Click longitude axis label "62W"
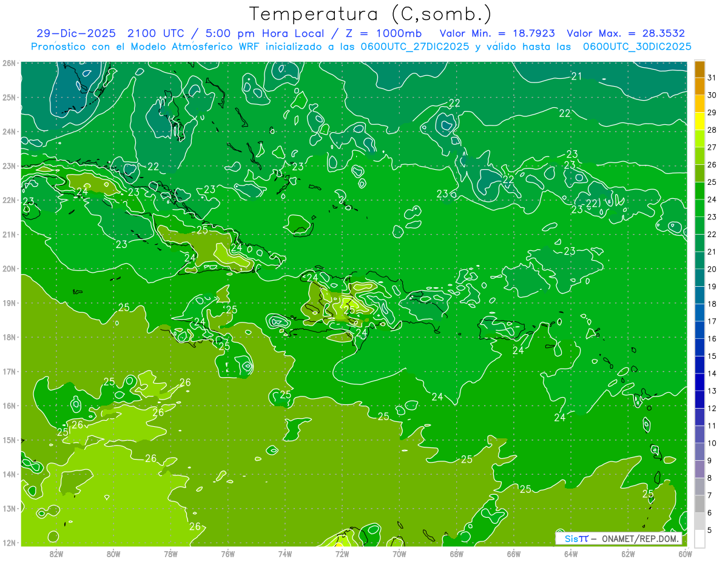This screenshot has width=728, height=562. pyautogui.click(x=628, y=554)
